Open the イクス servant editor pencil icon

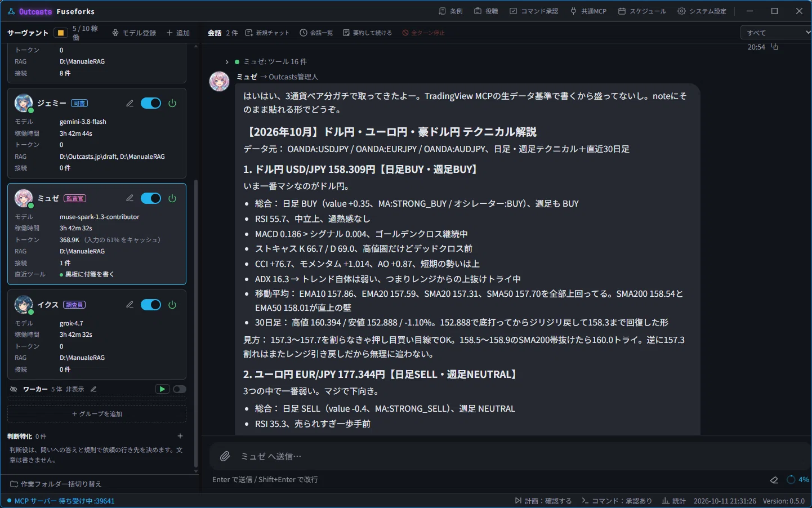[130, 305]
